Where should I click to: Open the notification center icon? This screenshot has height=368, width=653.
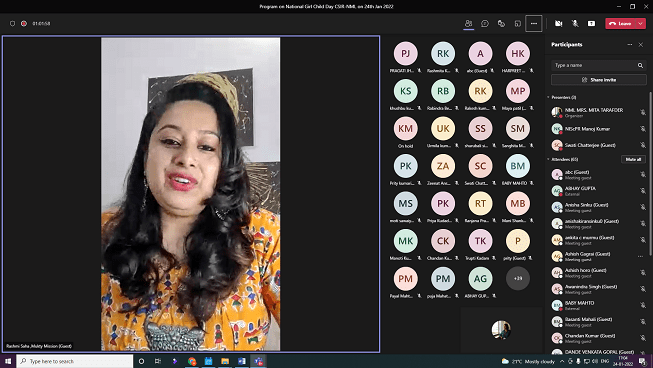click(x=643, y=361)
